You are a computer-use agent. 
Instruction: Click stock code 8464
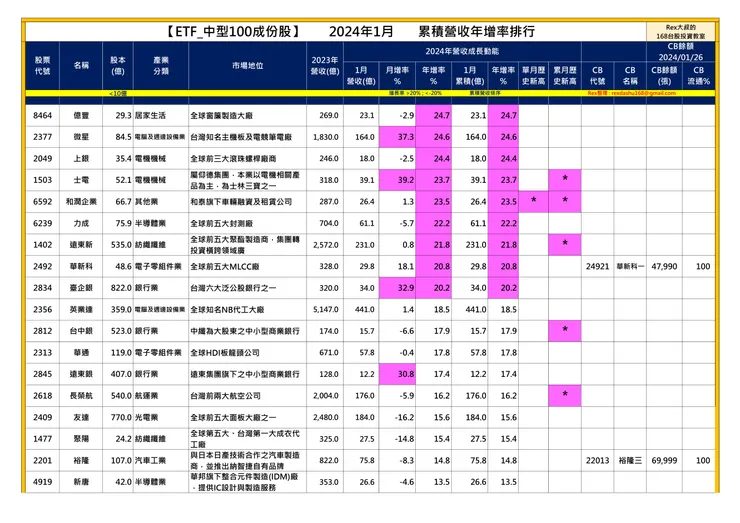click(x=42, y=115)
